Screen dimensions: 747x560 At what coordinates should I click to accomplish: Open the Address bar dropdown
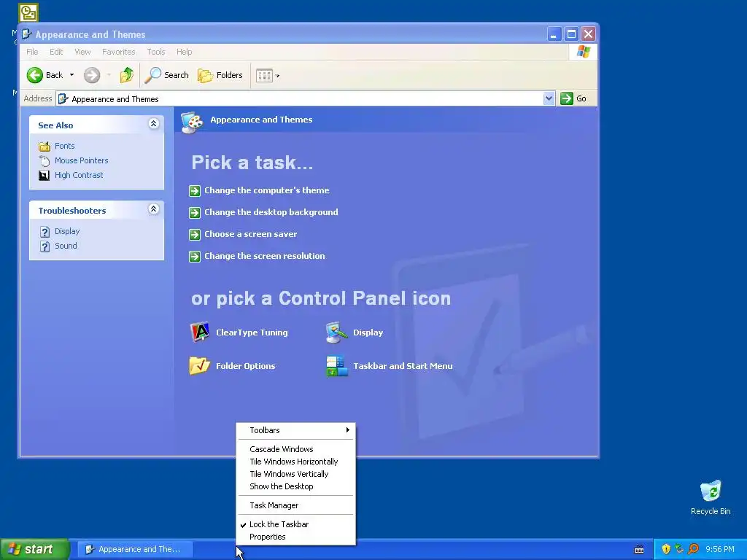[x=549, y=98]
